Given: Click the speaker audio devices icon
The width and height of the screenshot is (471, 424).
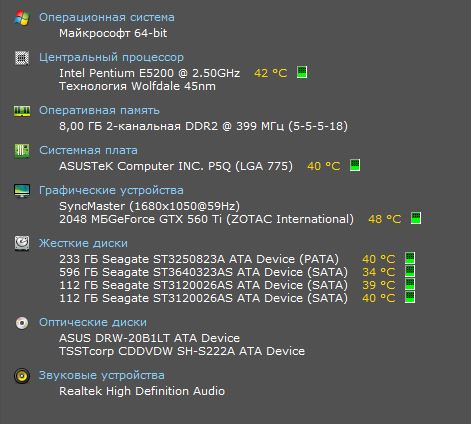Looking at the screenshot, I should click(x=22, y=376).
